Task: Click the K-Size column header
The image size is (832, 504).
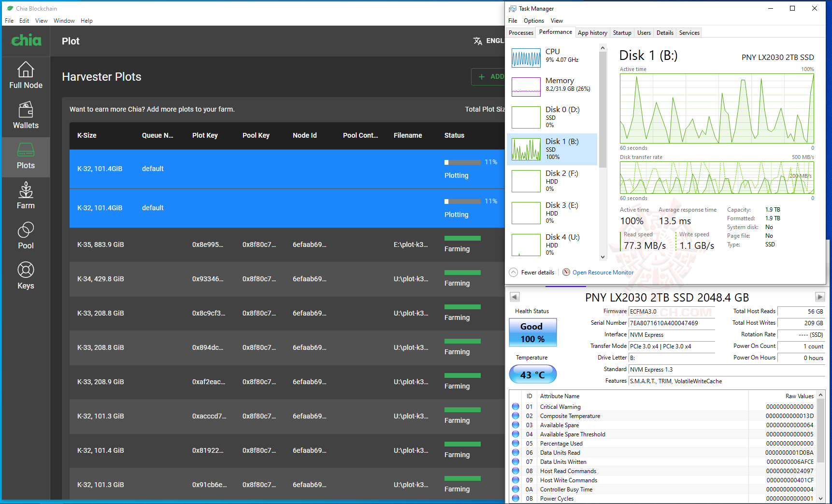Action: click(x=87, y=135)
